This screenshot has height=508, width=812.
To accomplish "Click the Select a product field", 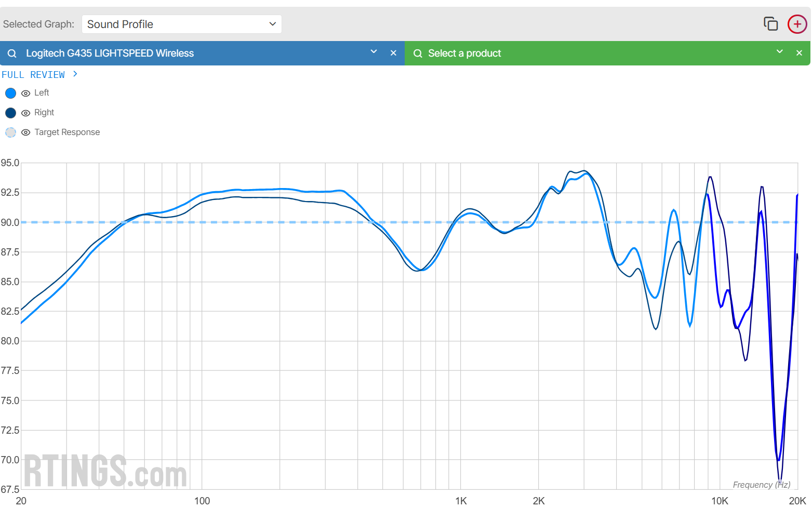I will click(464, 54).
